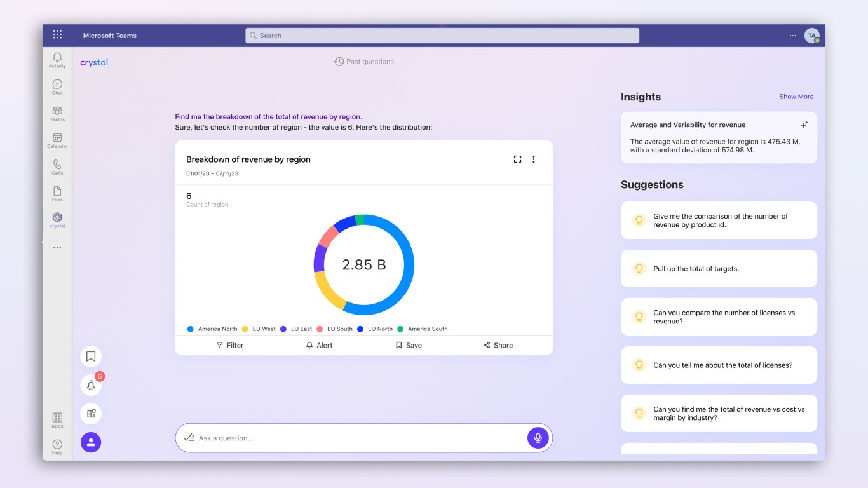Open the dashboard widgets round button

(x=91, y=414)
